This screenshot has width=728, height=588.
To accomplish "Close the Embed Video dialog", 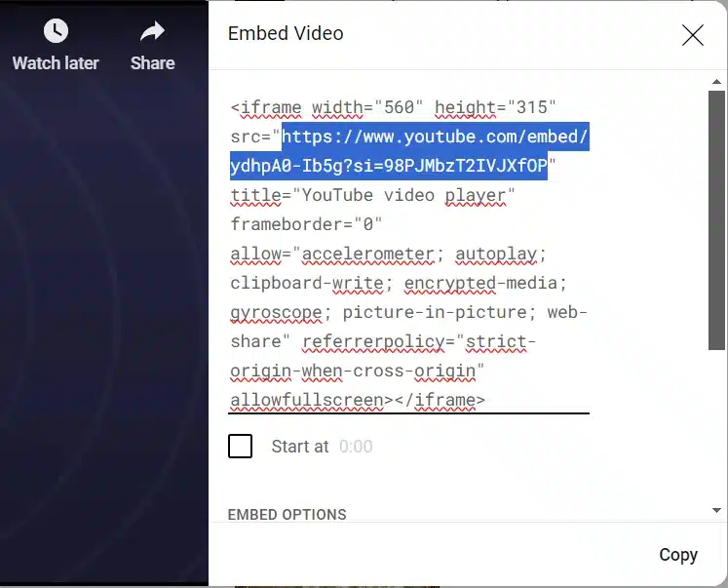I will point(693,35).
